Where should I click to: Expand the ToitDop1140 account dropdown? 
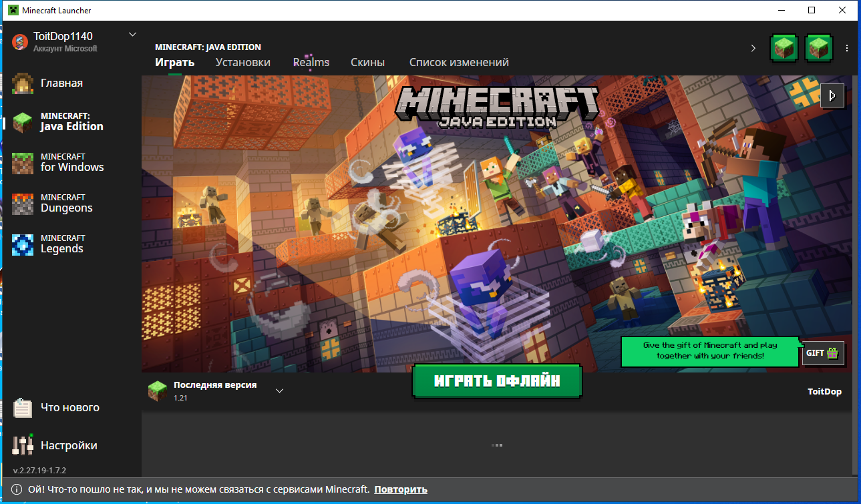[132, 35]
